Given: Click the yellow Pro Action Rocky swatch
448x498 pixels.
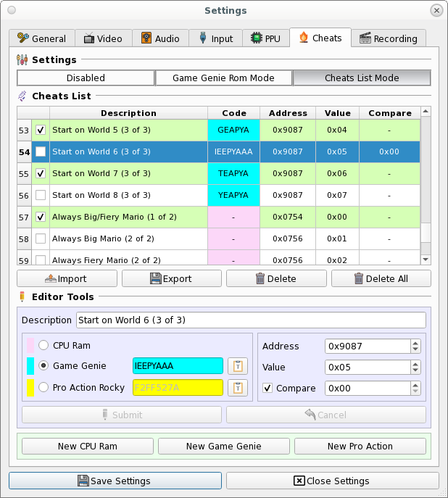Looking at the screenshot, I should coord(30,388).
